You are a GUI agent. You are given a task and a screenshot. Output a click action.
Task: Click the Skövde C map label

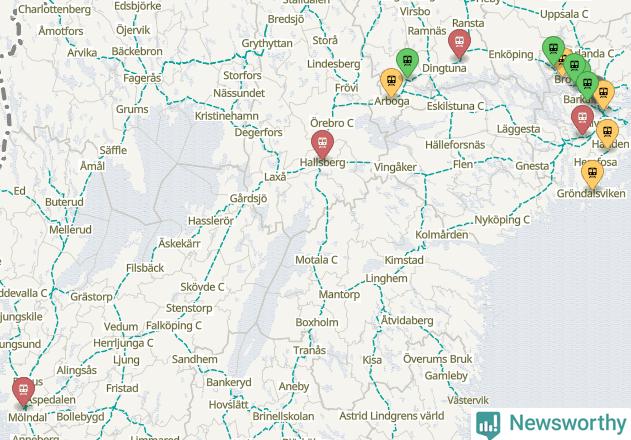(x=202, y=287)
